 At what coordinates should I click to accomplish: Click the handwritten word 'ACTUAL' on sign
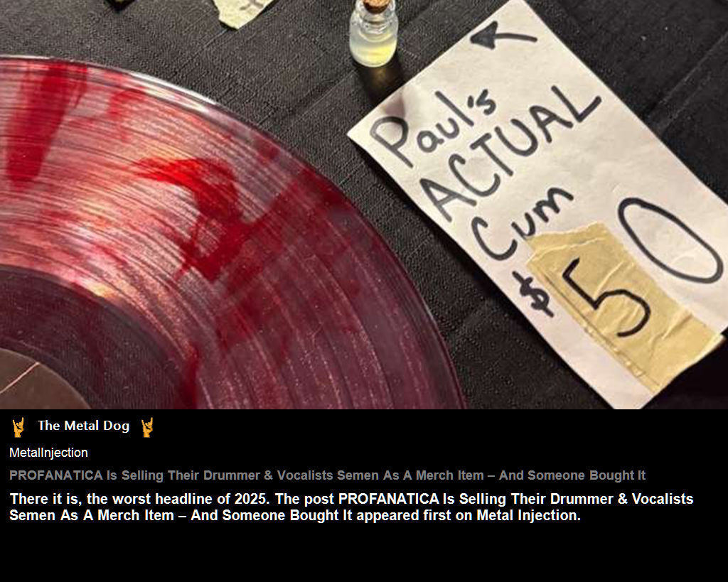tap(510, 153)
